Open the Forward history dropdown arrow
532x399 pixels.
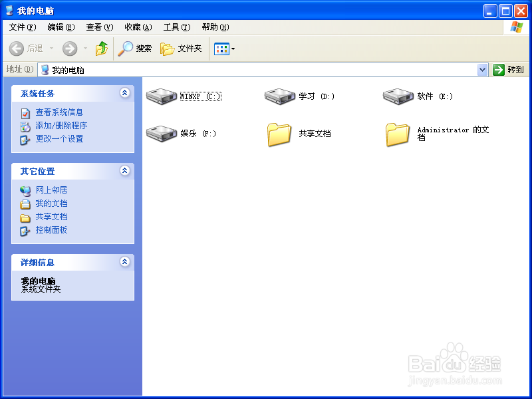85,49
